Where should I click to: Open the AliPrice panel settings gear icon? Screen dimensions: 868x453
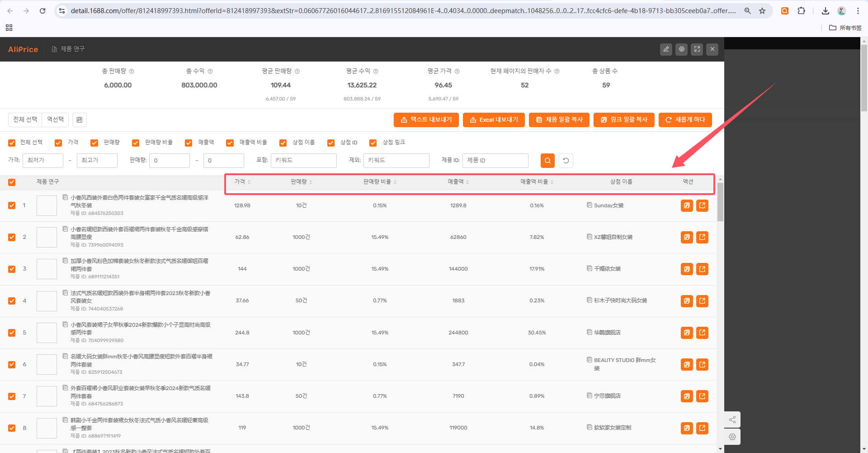[682, 49]
